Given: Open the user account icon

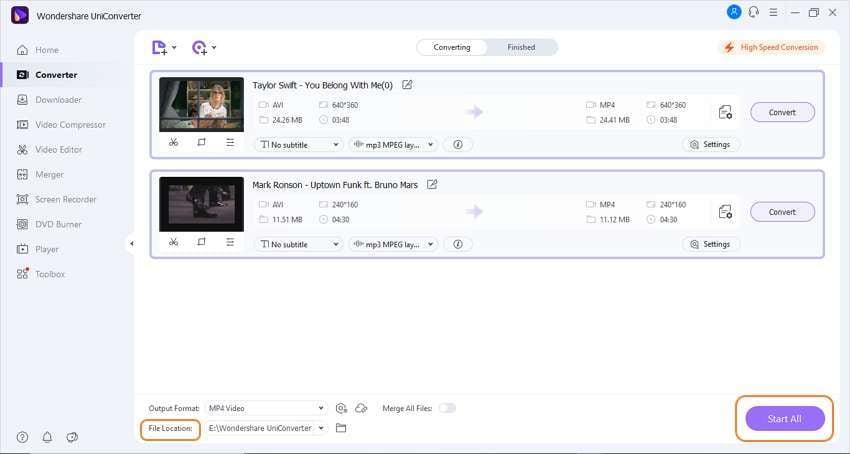Looking at the screenshot, I should [x=734, y=12].
